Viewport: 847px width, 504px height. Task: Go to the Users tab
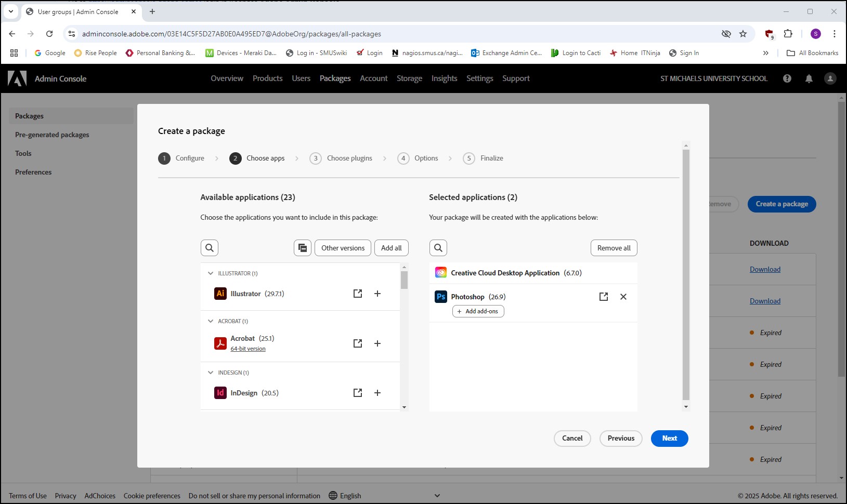301,78
